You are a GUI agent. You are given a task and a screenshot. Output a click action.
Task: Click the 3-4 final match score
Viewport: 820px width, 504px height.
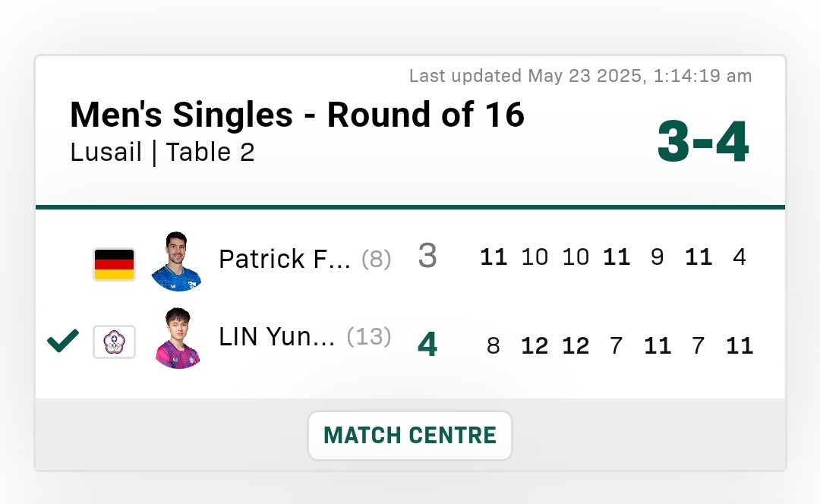coord(703,142)
